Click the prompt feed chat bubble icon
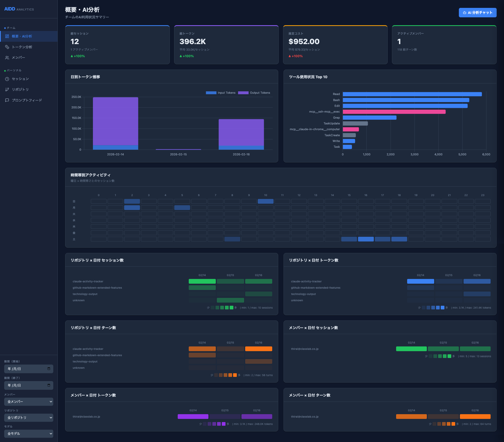This screenshot has width=504, height=442. [7, 100]
